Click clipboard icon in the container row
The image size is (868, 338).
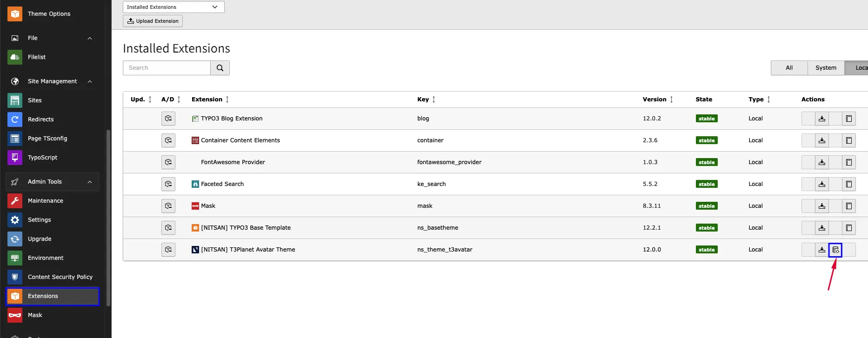pyautogui.click(x=849, y=140)
